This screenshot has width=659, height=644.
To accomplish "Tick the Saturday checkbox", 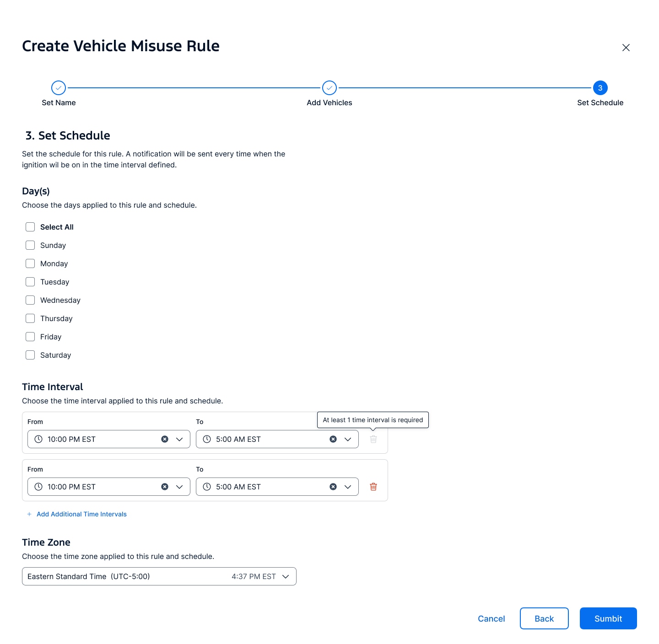I will pos(30,355).
